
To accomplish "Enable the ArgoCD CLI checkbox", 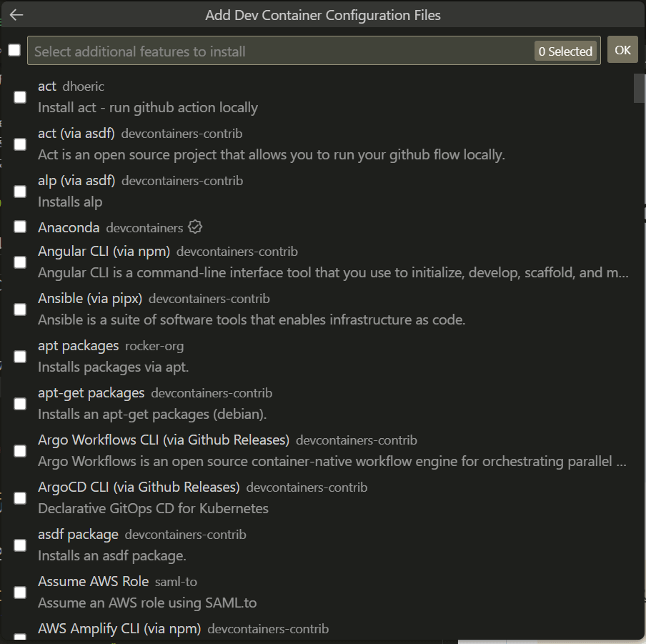I will [x=20, y=498].
